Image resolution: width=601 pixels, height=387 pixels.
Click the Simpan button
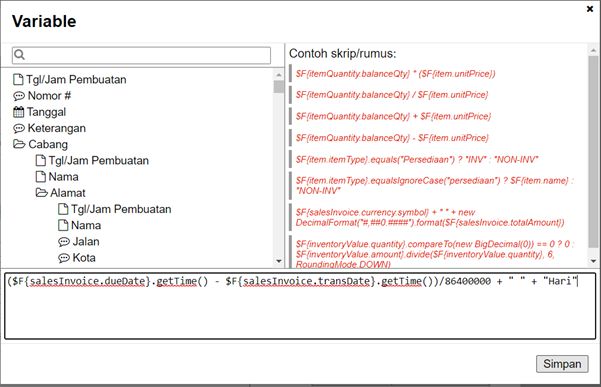point(562,364)
